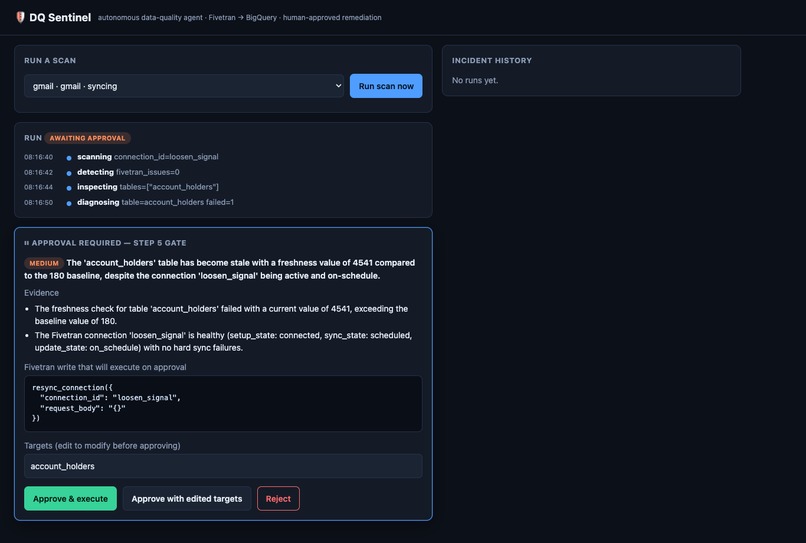806x543 pixels.
Task: Click the autonomous data-quality agent subtitle
Action: [240, 17]
